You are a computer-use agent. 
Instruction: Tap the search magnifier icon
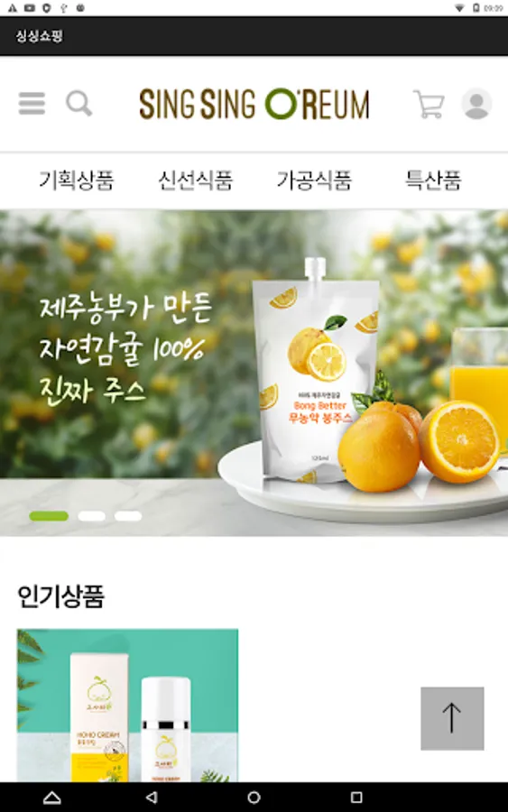79,103
